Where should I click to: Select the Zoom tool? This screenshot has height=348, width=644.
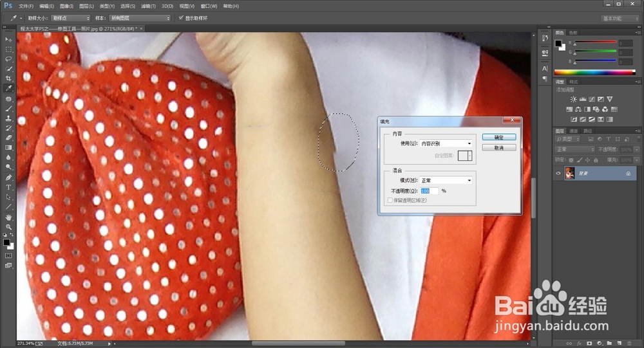coord(8,227)
